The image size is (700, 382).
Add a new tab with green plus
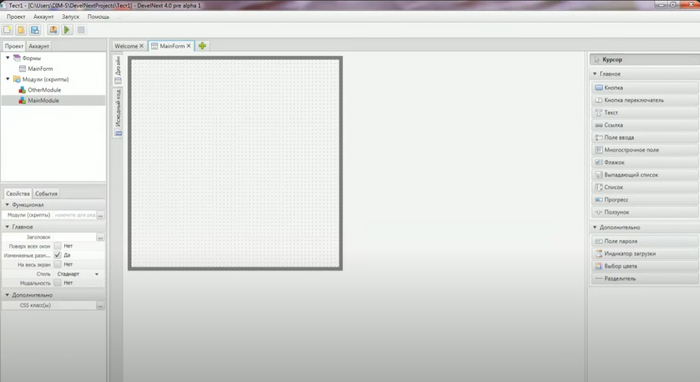coord(202,46)
